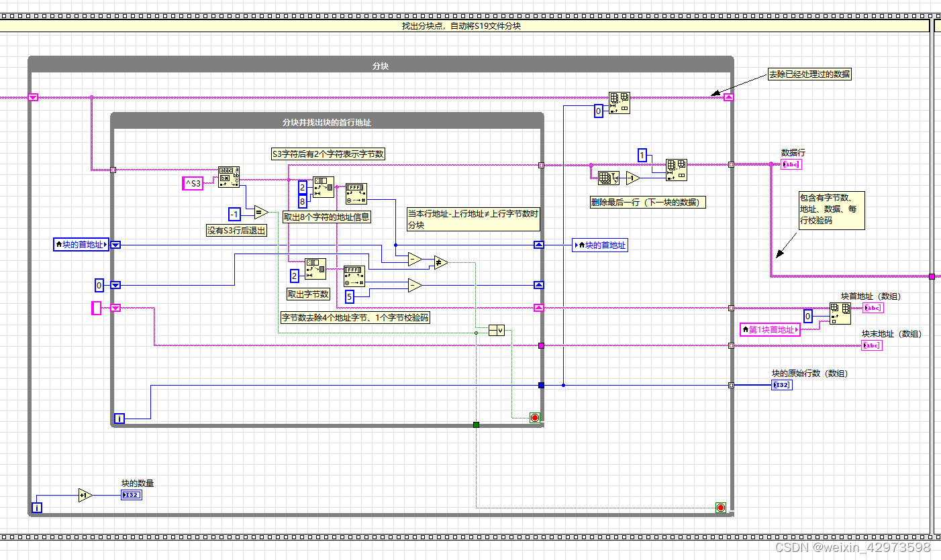This screenshot has width=941, height=560.
Task: Select the subtraction node under 当本行地址 comment
Action: click(x=413, y=260)
